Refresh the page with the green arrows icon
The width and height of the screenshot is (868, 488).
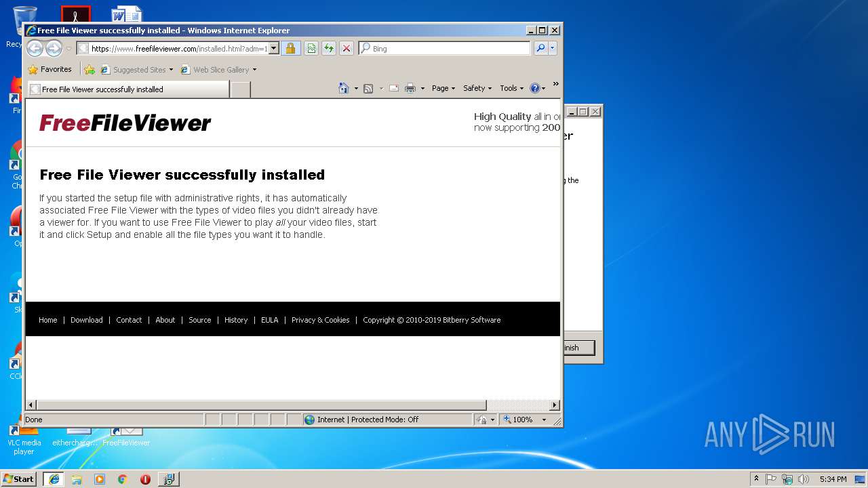[329, 48]
